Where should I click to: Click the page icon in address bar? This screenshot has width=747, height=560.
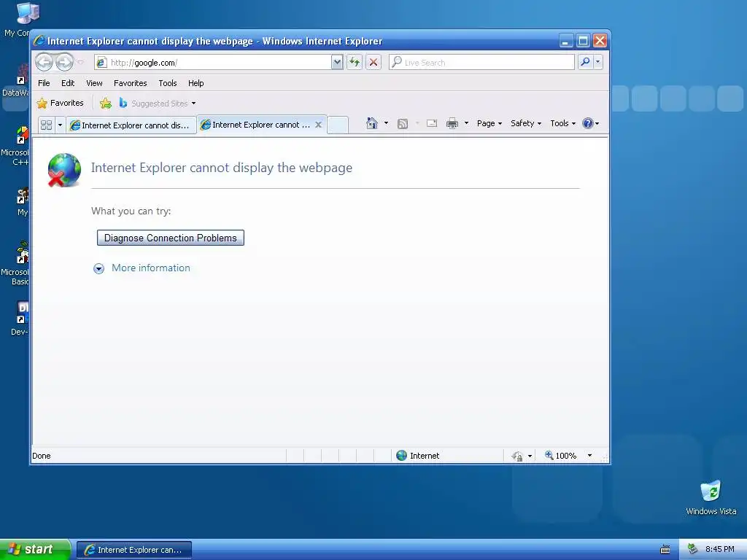click(101, 63)
